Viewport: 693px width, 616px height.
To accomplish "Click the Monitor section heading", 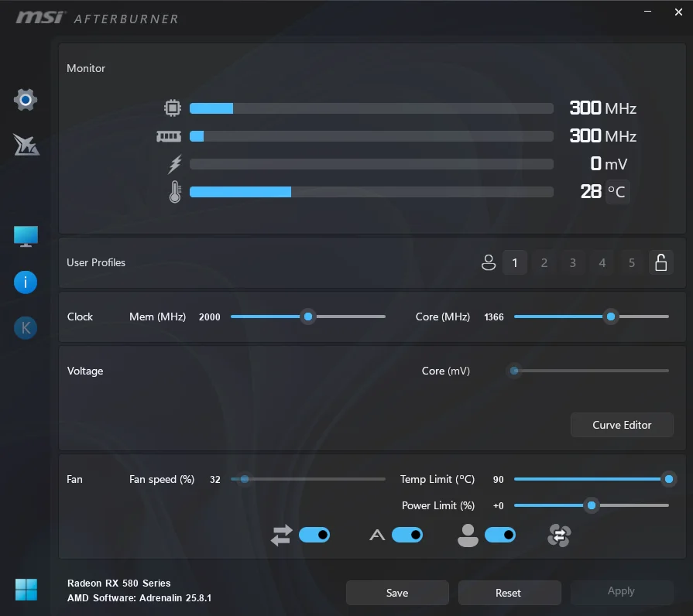I will click(86, 68).
